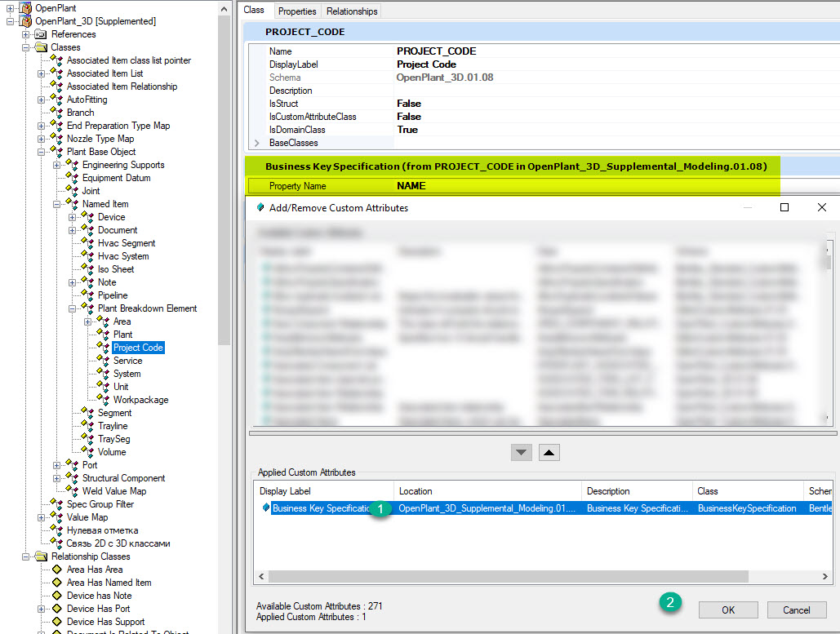Click the Branch class icon
This screenshot has height=634, width=840.
click(56, 113)
